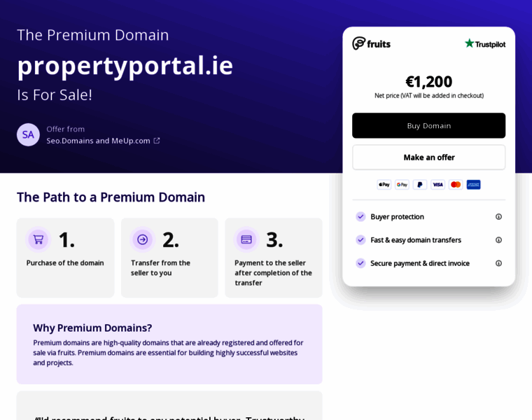532x420 pixels.
Task: Click the shopping cart icon in step 1
Action: pos(38,239)
